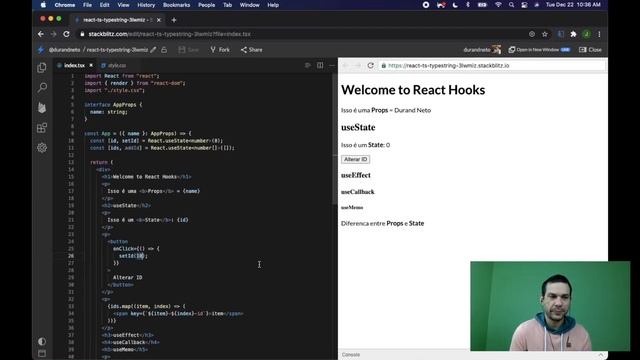Select the react-ts-typestring browser tab
Viewport: 640px width, 360px height.
pyautogui.click(x=116, y=20)
